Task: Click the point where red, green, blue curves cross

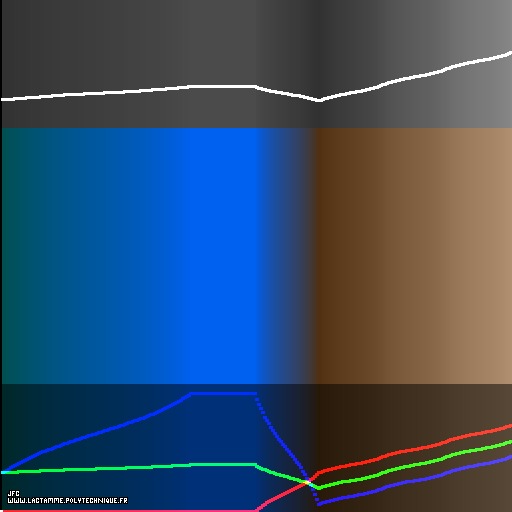Action: pos(307,482)
